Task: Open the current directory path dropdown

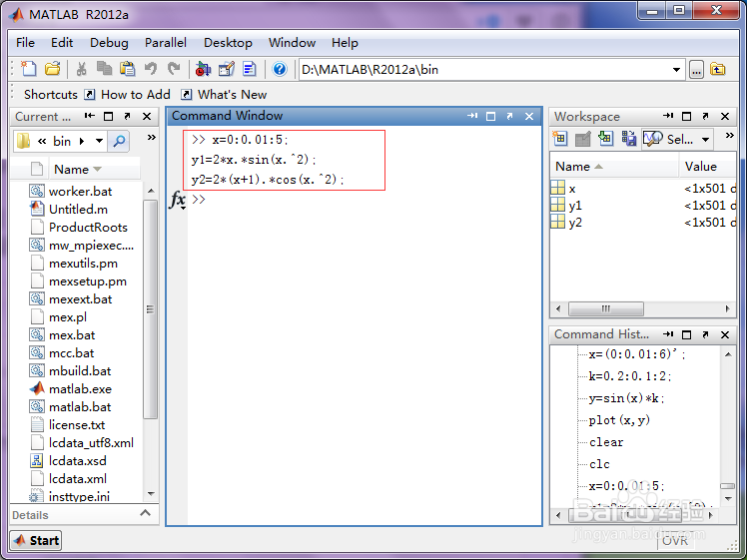Action: [x=676, y=70]
